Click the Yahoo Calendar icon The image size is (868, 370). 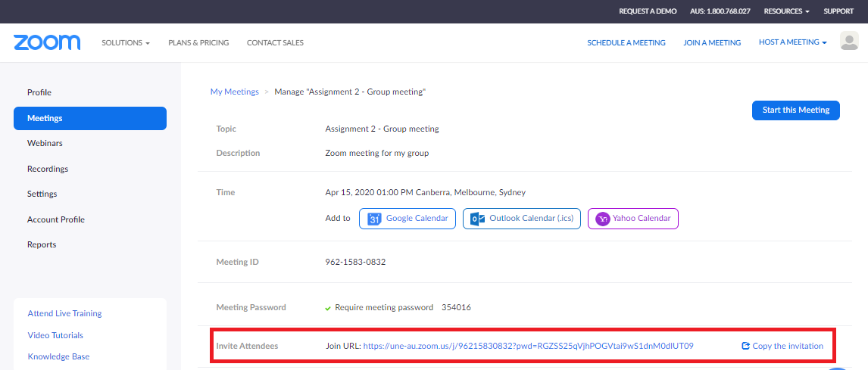click(x=602, y=219)
